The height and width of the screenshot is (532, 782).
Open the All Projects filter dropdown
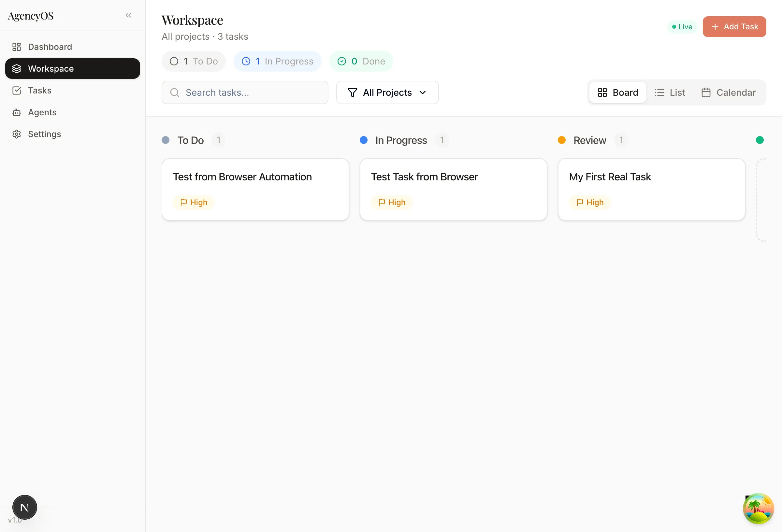387,92
